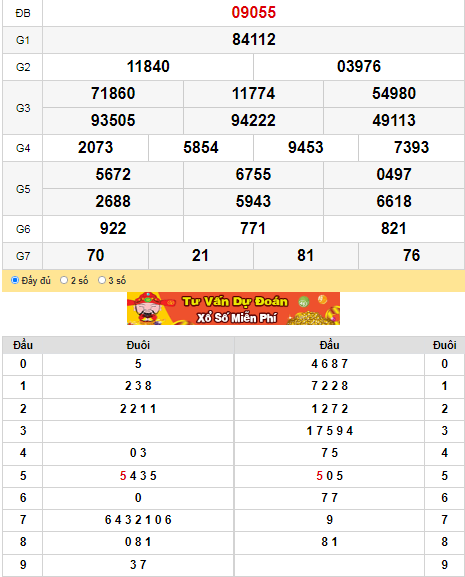Click the head values '1 7 5 9 4'

(330, 431)
